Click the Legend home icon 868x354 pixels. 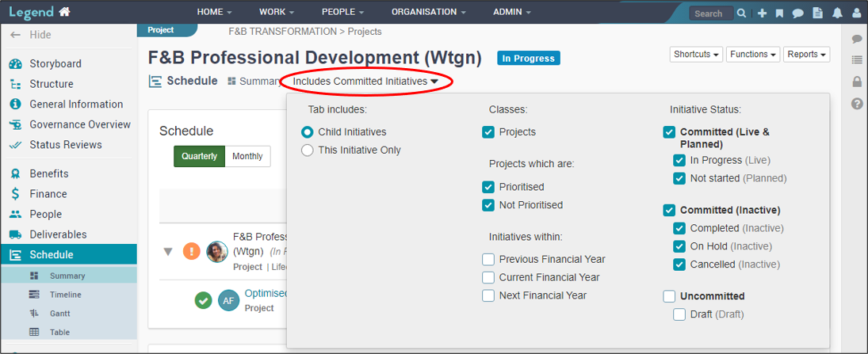click(64, 12)
